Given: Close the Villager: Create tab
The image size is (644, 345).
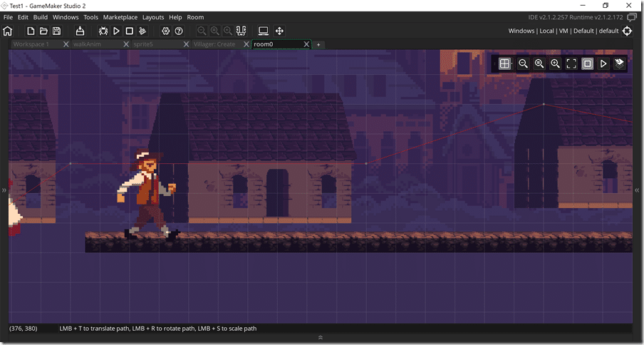Looking at the screenshot, I should pyautogui.click(x=246, y=44).
